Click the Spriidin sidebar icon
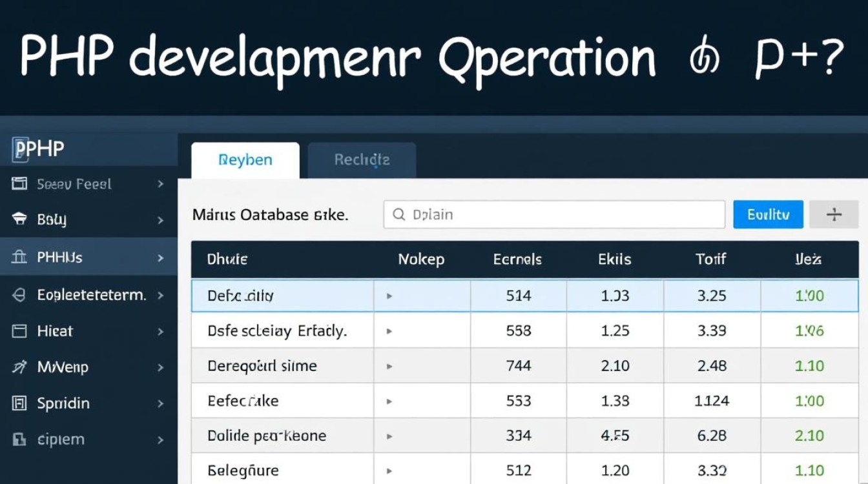The image size is (868, 484). [19, 403]
